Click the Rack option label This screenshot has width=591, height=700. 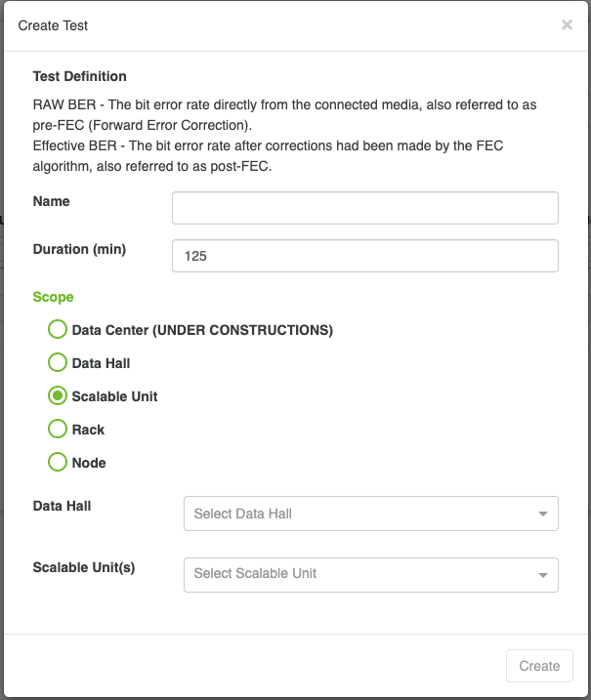click(x=88, y=430)
